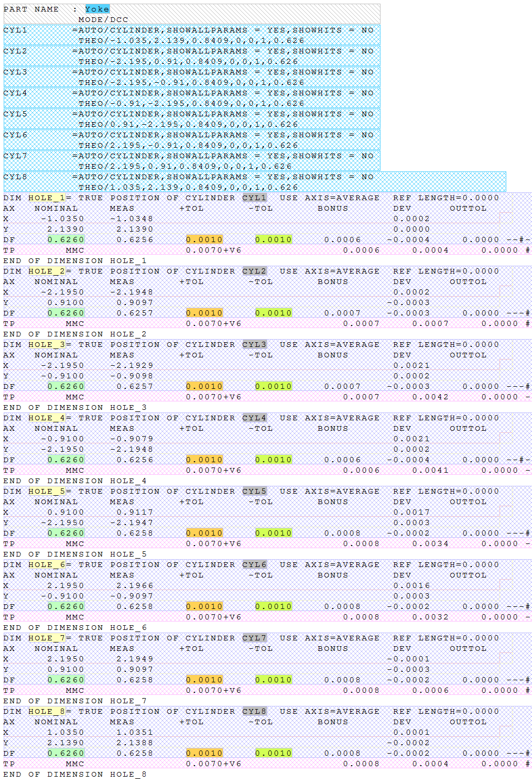Select the CYL8 feature label
Viewport: 532px width, 784px height.
point(15,177)
